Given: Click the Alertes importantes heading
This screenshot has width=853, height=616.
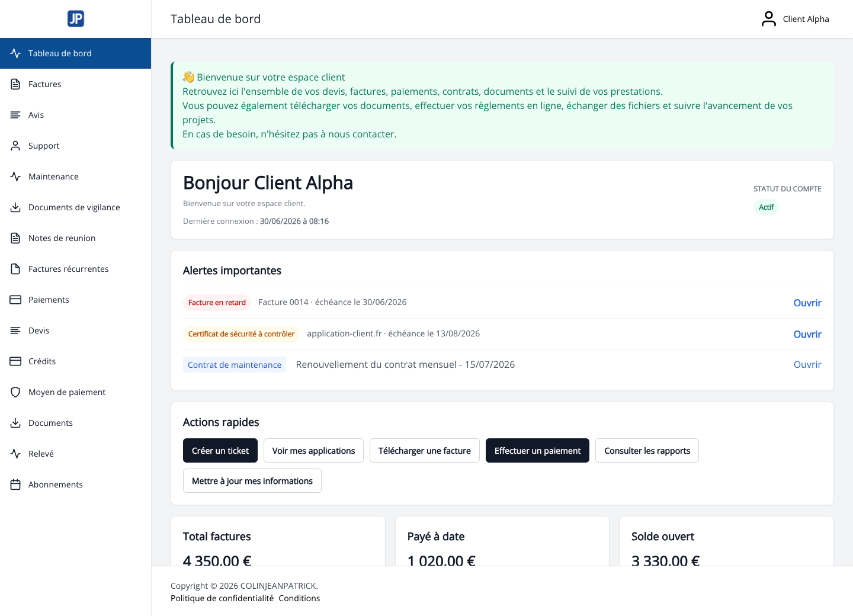Looking at the screenshot, I should [x=232, y=271].
